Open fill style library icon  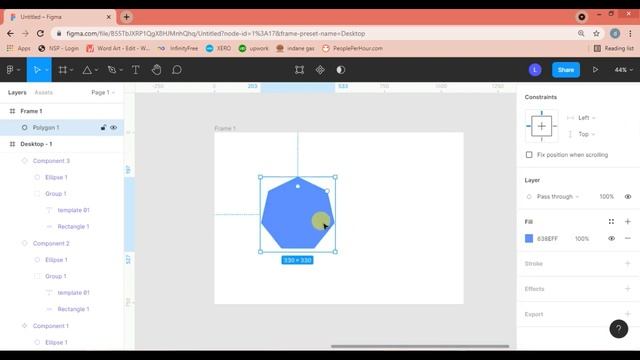(x=611, y=221)
